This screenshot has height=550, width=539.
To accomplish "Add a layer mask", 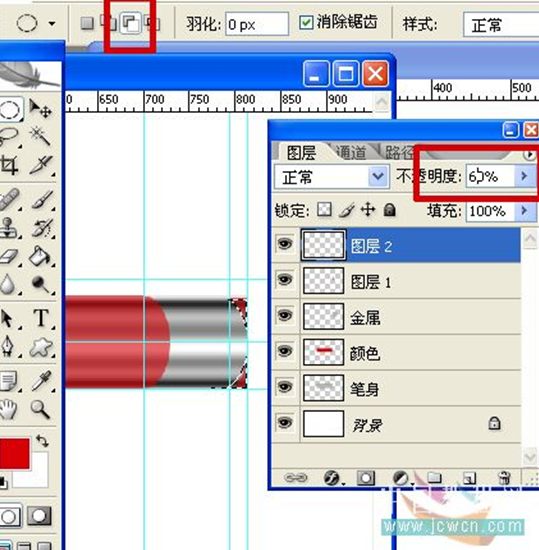I will pos(365,477).
